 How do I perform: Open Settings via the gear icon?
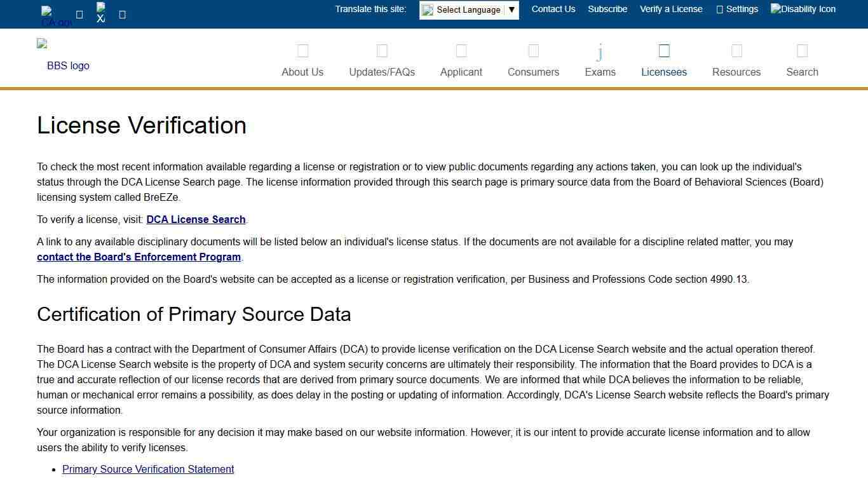click(x=737, y=9)
